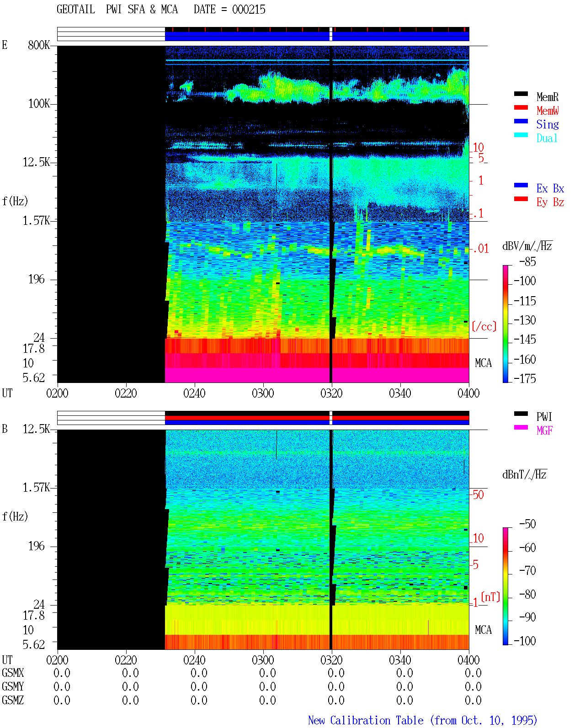Click the red 10 density scale label beside E panel

point(478,147)
